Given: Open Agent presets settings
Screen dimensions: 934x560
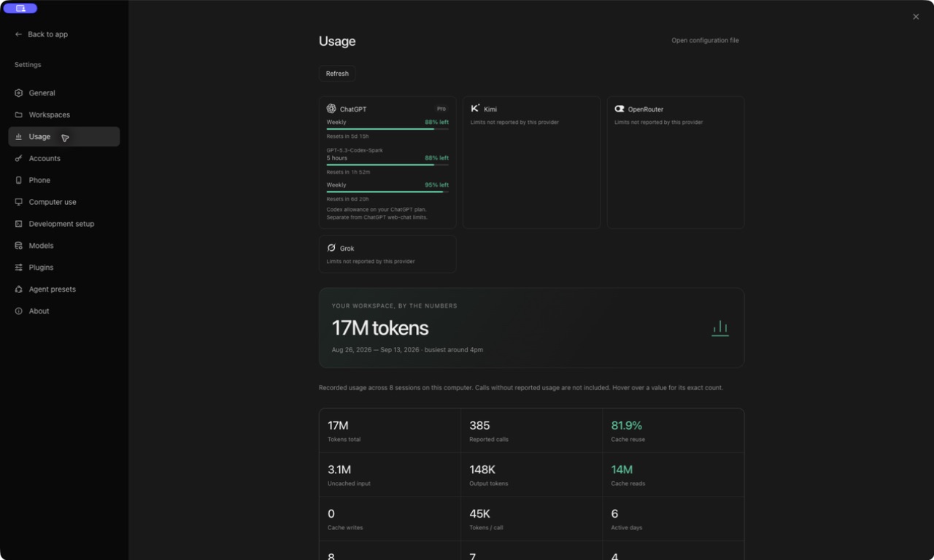Looking at the screenshot, I should (64, 290).
